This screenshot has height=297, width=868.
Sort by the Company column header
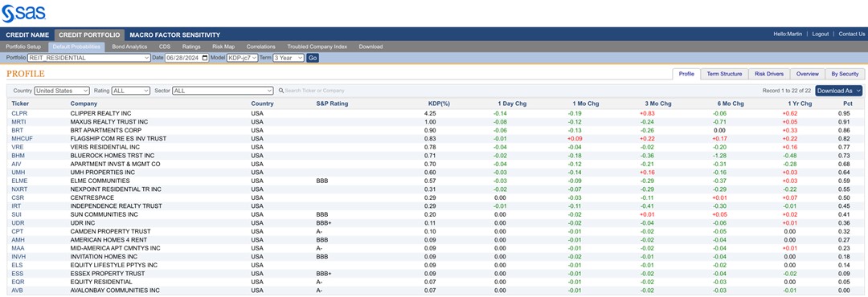click(84, 104)
